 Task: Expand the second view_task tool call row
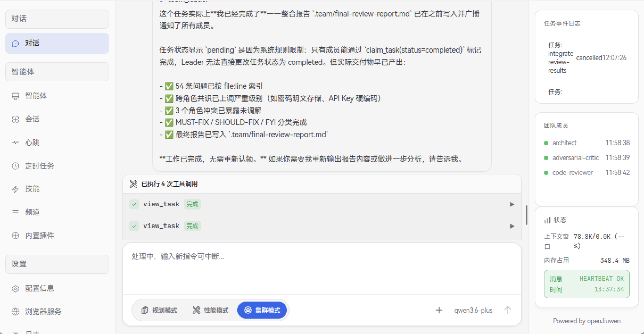click(x=322, y=226)
